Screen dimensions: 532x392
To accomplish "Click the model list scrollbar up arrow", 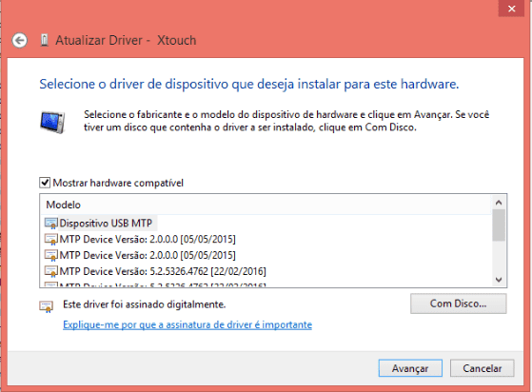I will (x=499, y=203).
